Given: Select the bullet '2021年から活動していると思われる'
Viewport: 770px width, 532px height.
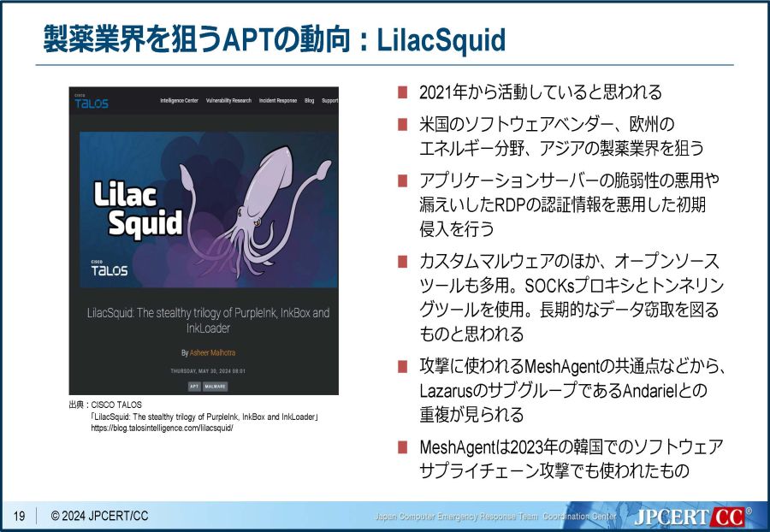Looking at the screenshot, I should click(x=541, y=92).
